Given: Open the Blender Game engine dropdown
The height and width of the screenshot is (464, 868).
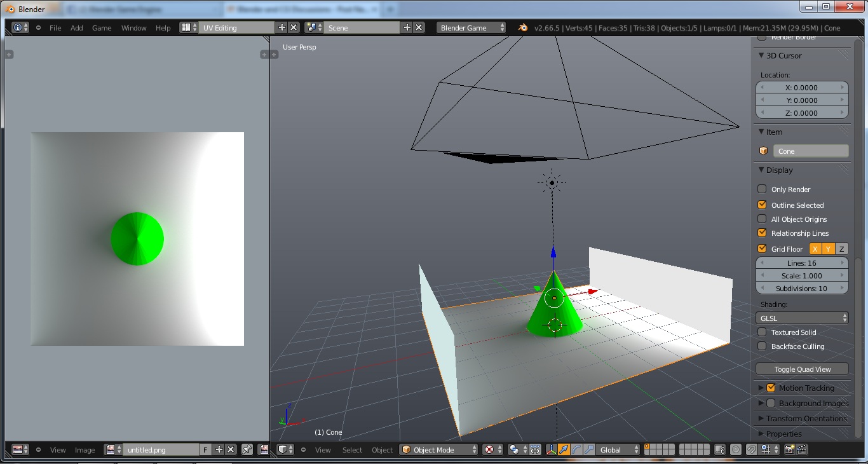Looking at the screenshot, I should (471, 28).
